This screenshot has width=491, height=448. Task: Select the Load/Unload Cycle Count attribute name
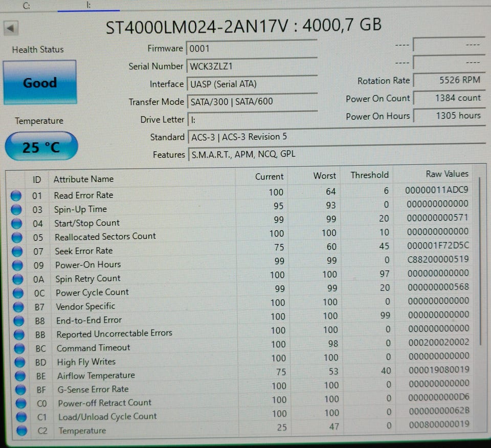point(107,417)
